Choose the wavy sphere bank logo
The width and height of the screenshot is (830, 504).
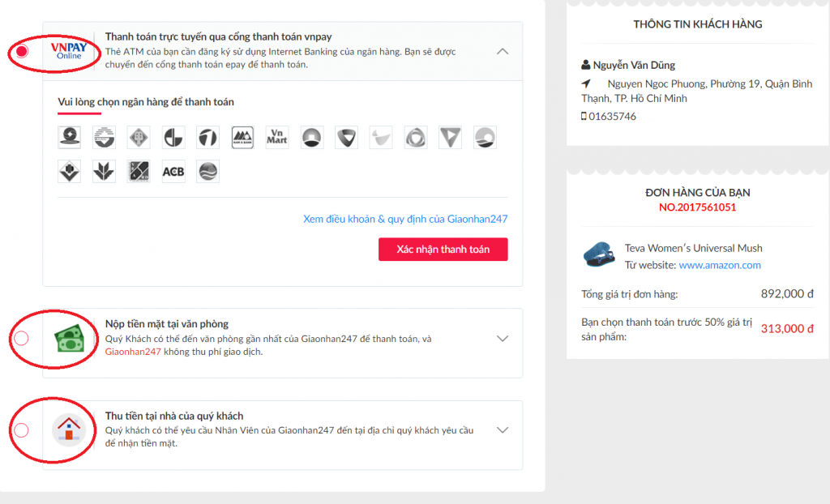pos(208,172)
